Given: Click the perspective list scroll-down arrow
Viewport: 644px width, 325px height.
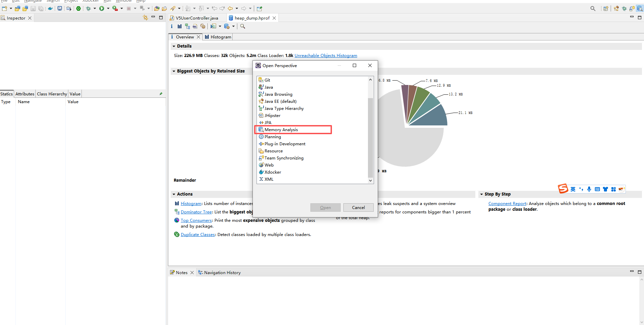Looking at the screenshot, I should [370, 180].
